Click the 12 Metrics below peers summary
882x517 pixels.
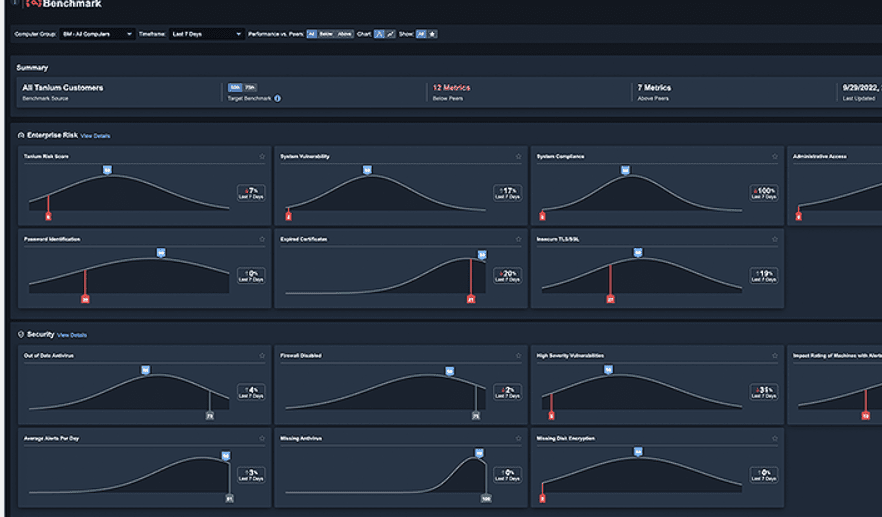pos(451,88)
